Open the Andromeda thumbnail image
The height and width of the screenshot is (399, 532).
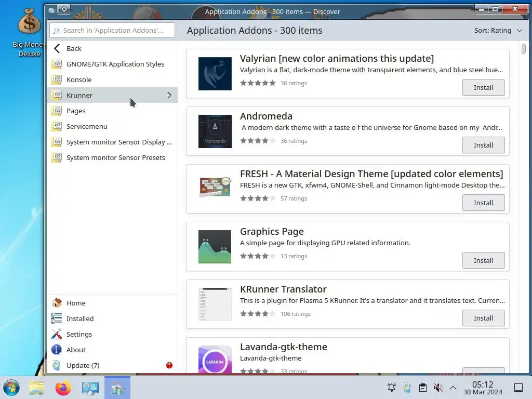215,131
